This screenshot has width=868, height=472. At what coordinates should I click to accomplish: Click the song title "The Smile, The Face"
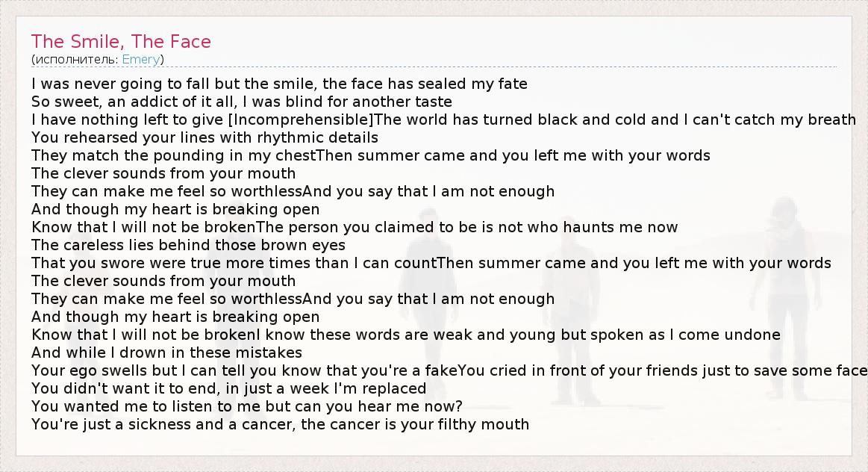pos(121,42)
